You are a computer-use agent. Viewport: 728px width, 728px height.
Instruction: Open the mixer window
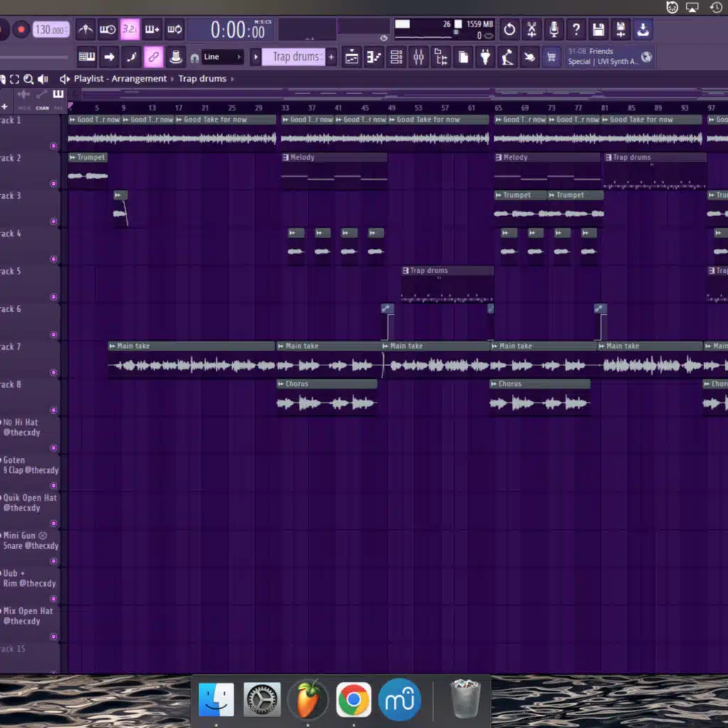419,57
